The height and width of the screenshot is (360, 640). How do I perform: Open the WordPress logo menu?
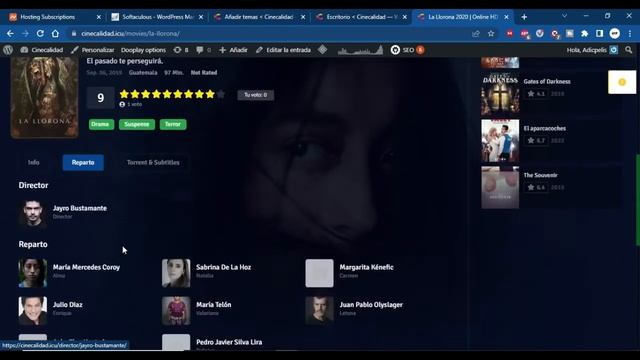(x=8, y=50)
